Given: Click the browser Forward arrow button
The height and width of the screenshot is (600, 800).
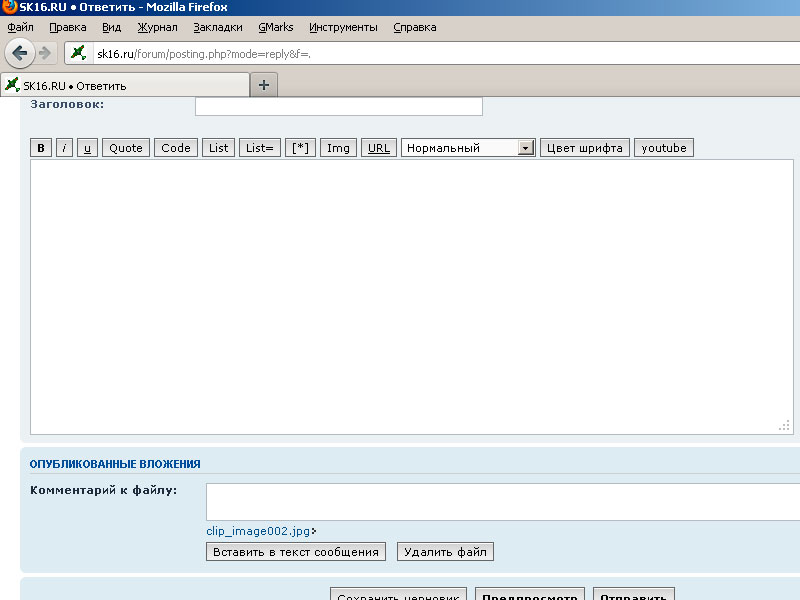Looking at the screenshot, I should tap(45, 53).
